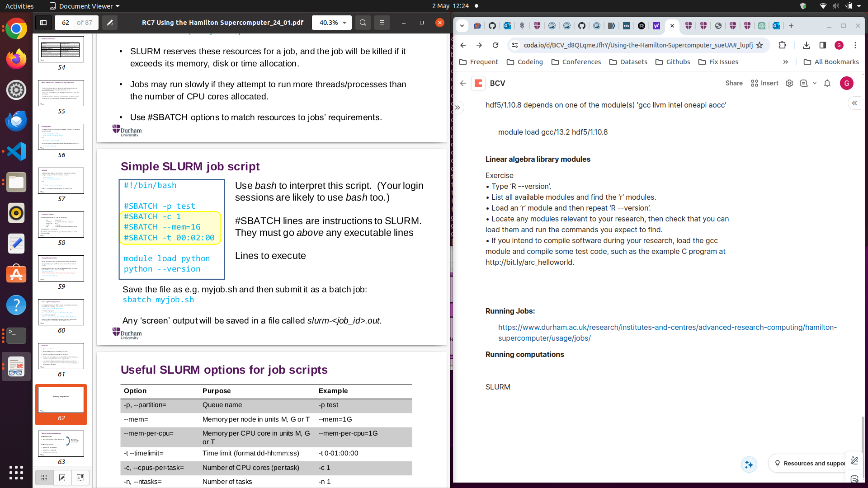Open the Datasets bookmarks folder

pyautogui.click(x=628, y=62)
